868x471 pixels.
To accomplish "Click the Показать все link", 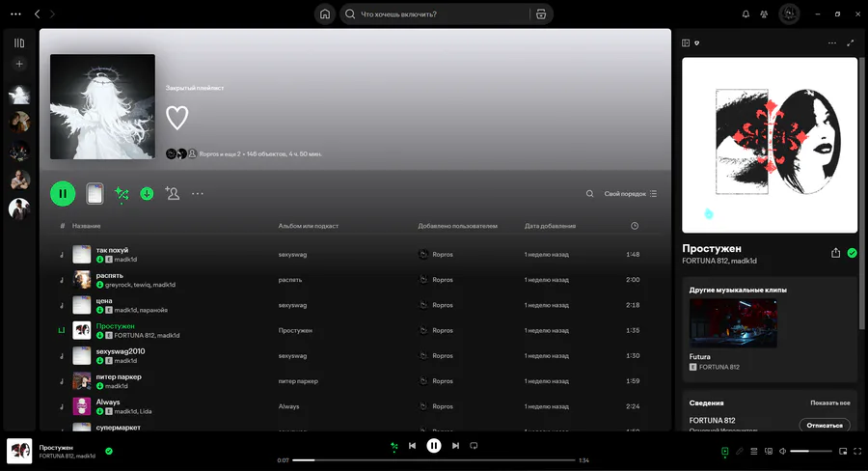I will click(x=829, y=402).
